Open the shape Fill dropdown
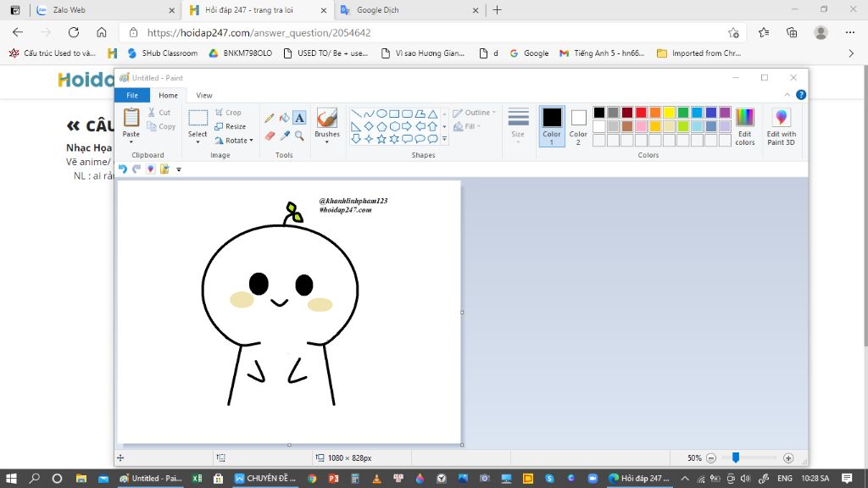This screenshot has width=868, height=488. click(467, 126)
